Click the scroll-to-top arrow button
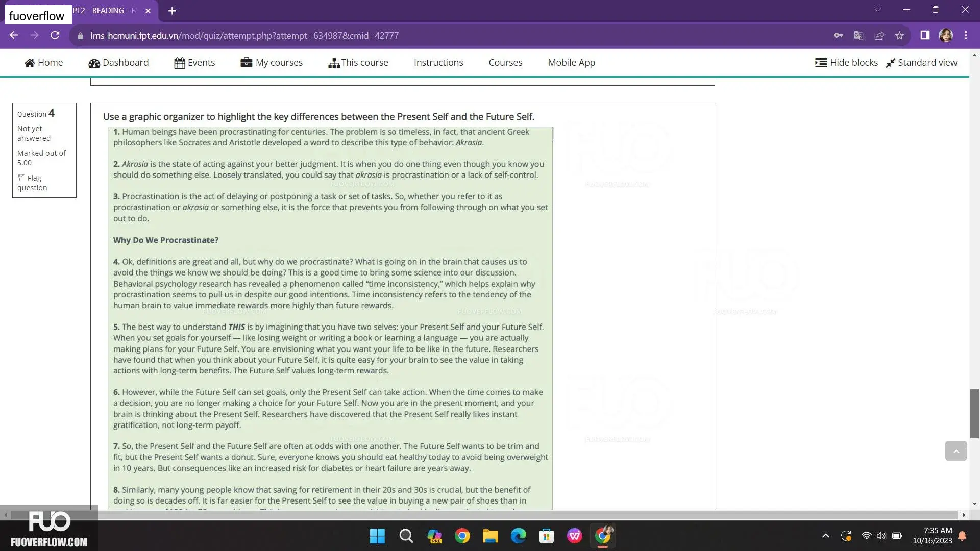 click(956, 451)
